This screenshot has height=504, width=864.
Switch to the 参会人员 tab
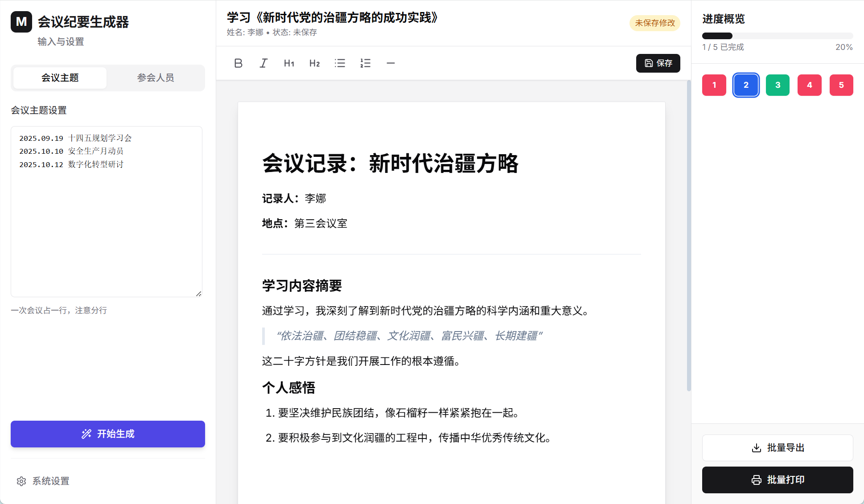pos(156,78)
